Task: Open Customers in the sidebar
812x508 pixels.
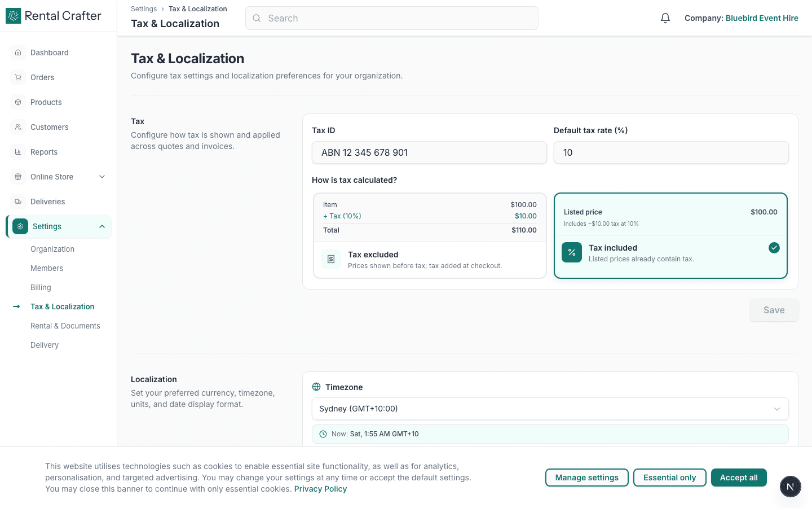Action: coord(59,127)
